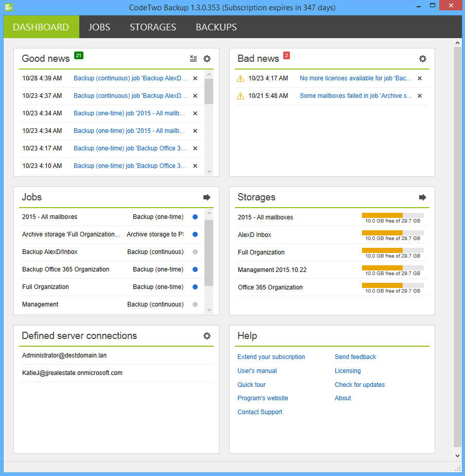
Task: Switch to the JOBS tab
Action: [99, 27]
